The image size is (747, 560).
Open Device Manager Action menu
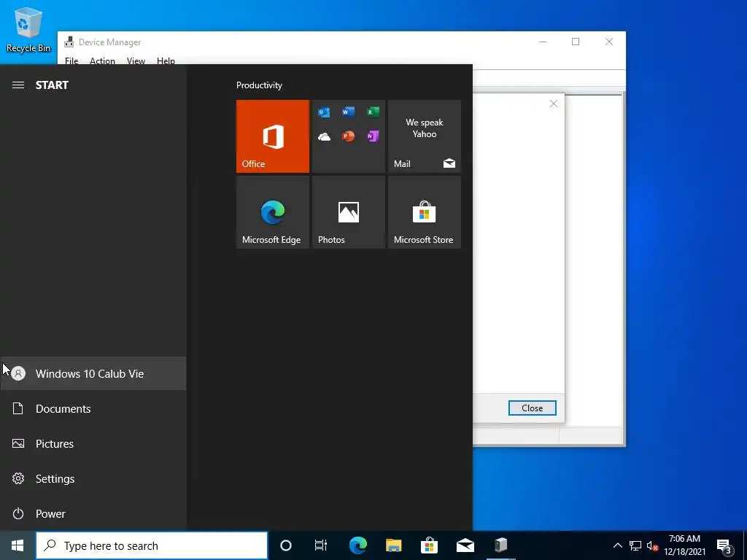click(102, 61)
